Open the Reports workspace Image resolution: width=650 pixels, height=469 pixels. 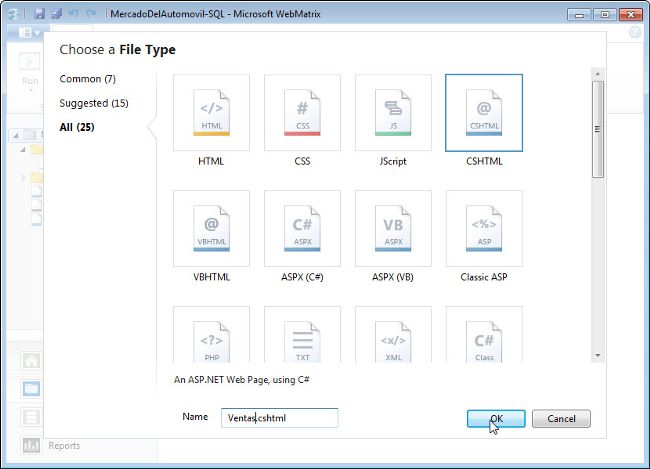50,446
